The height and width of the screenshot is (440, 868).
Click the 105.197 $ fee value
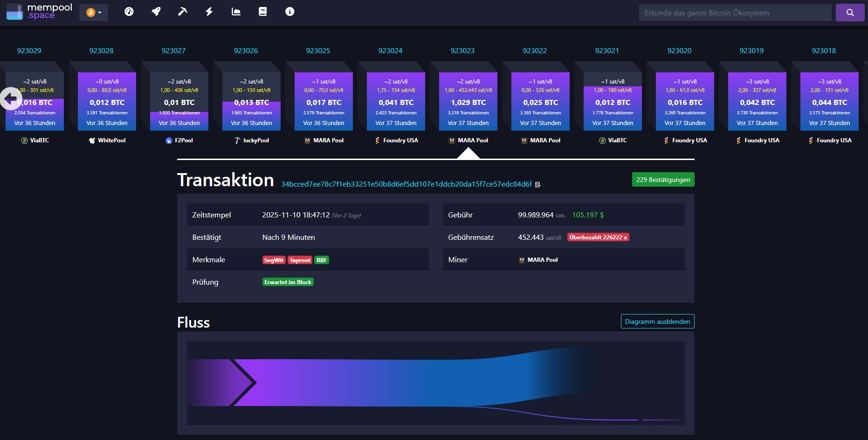(588, 215)
